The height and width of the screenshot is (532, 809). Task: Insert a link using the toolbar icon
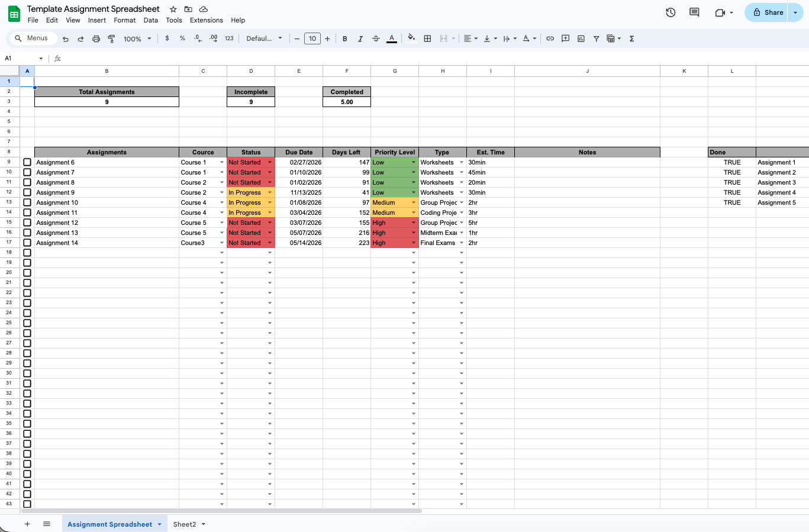pos(550,38)
